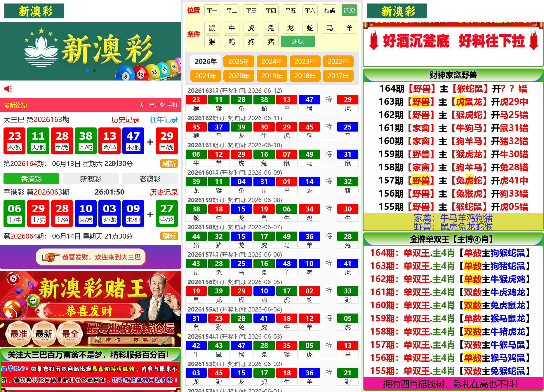Open the 2020年 year tab

[x=239, y=76]
